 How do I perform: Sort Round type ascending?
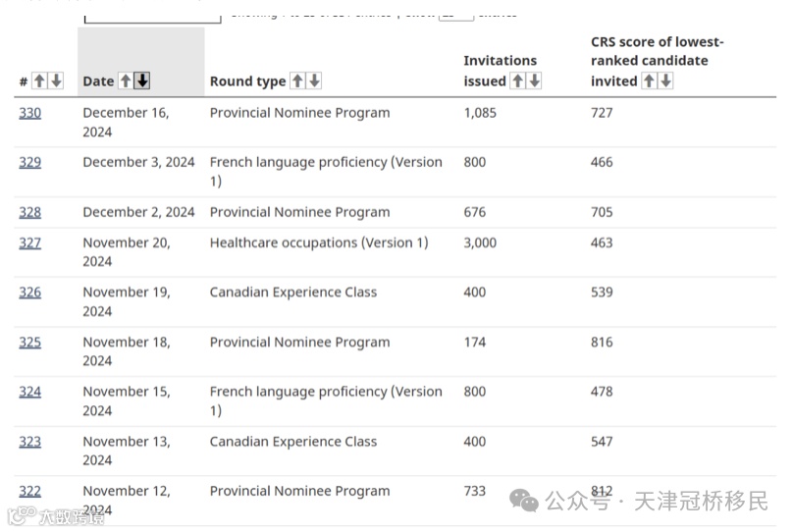[297, 81]
